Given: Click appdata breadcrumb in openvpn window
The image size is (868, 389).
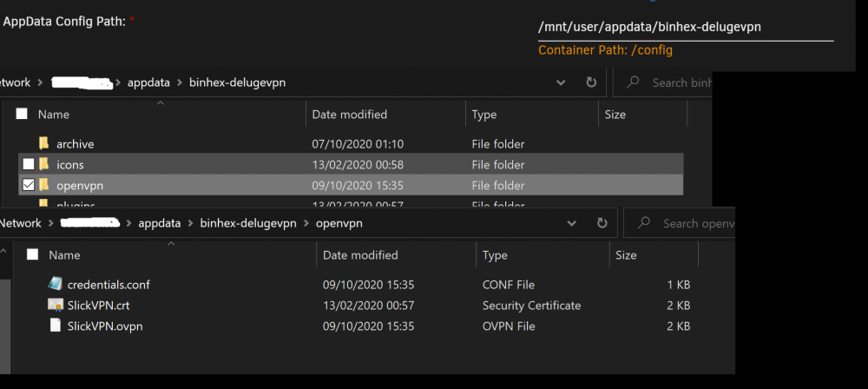Looking at the screenshot, I should point(160,223).
